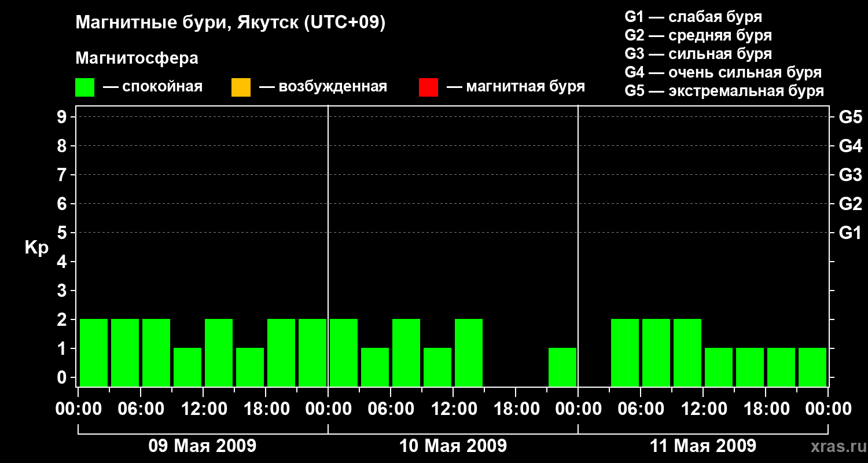Click the 10 May 21:00–24:00 Kp 1 bar
868x463 pixels.
pyautogui.click(x=562, y=367)
